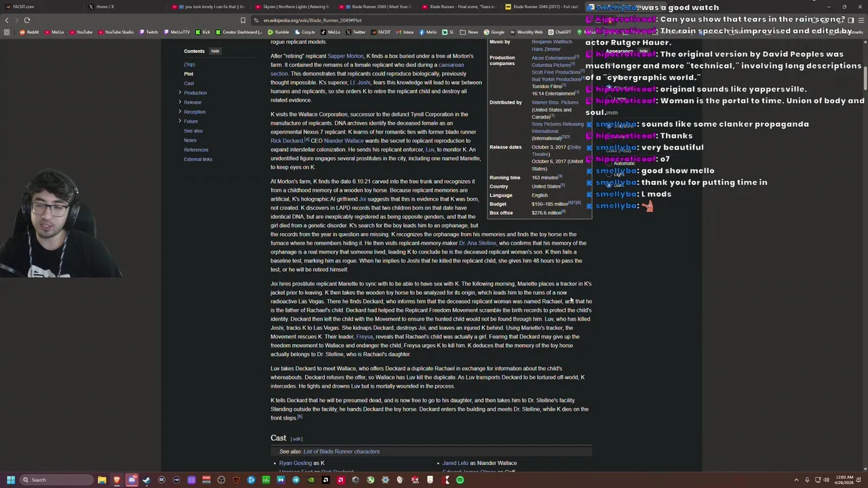This screenshot has height=488, width=868.
Task: Open the Google bookmark
Action: point(494,32)
